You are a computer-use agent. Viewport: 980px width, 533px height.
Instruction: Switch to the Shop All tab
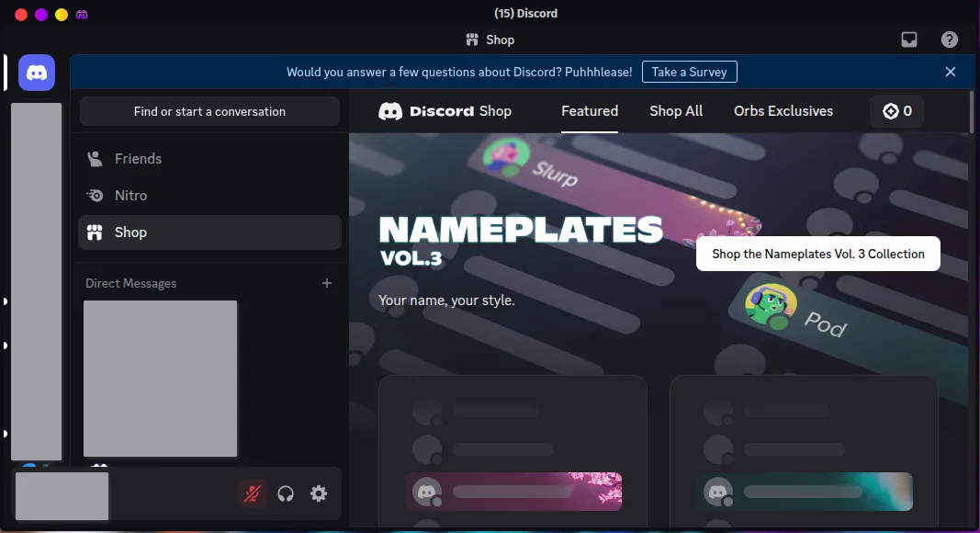676,111
